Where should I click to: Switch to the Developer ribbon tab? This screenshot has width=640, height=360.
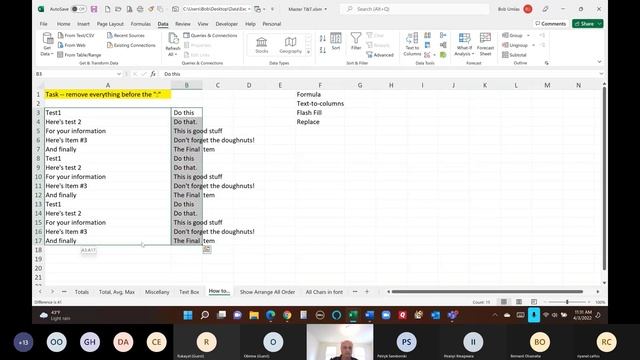227,24
